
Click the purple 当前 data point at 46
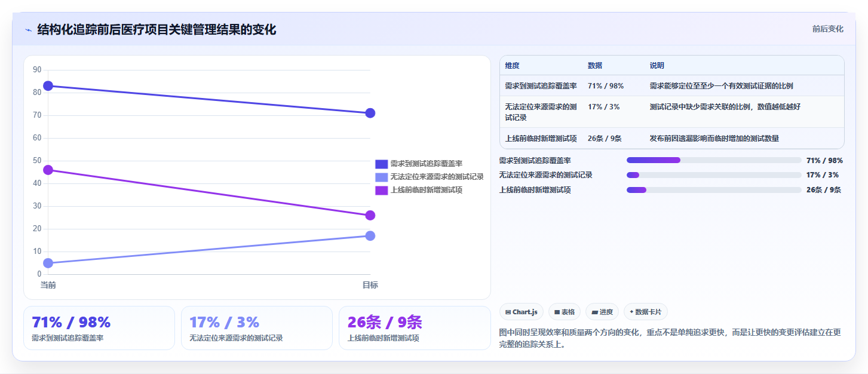pos(48,170)
